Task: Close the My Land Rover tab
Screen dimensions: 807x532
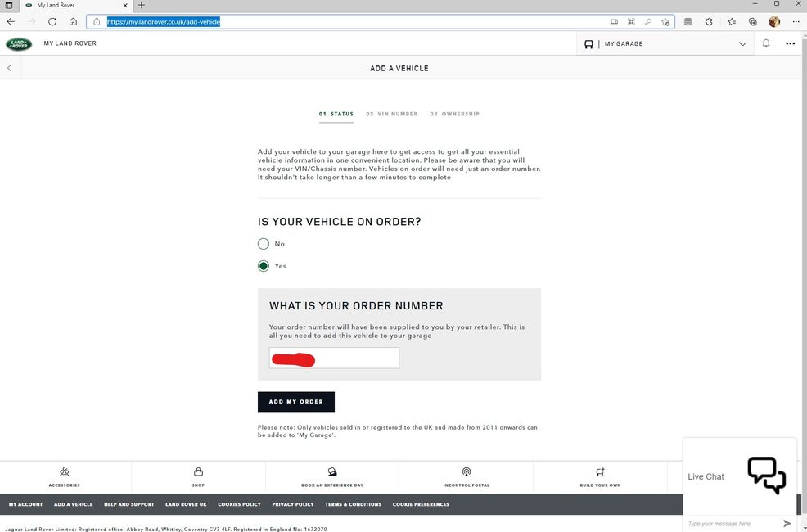Action: pyautogui.click(x=125, y=5)
